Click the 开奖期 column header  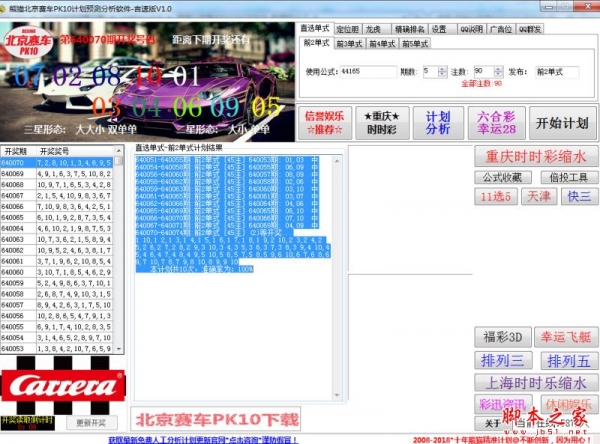[x=18, y=151]
